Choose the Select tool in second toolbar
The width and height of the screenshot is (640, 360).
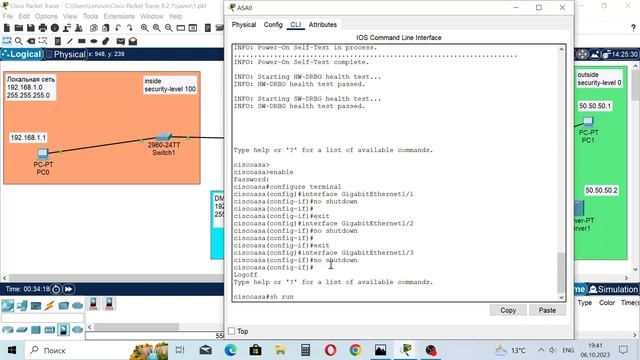coord(7,41)
